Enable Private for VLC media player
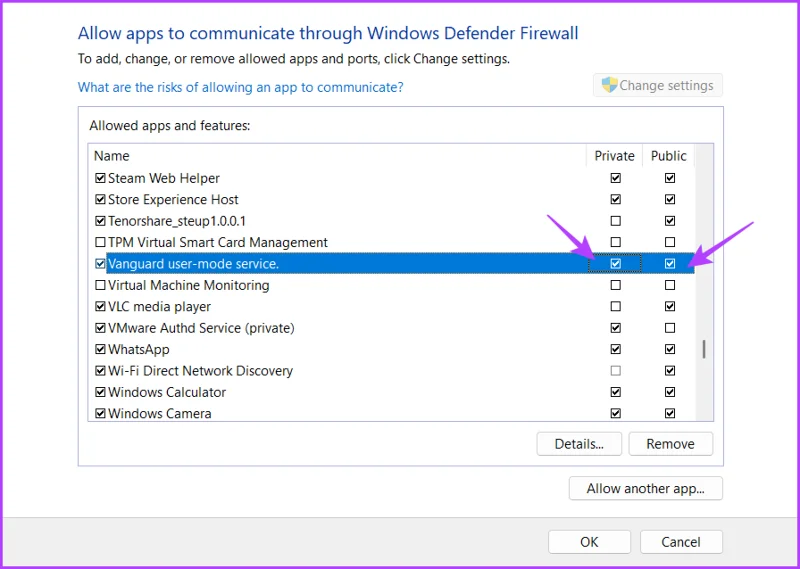 616,307
